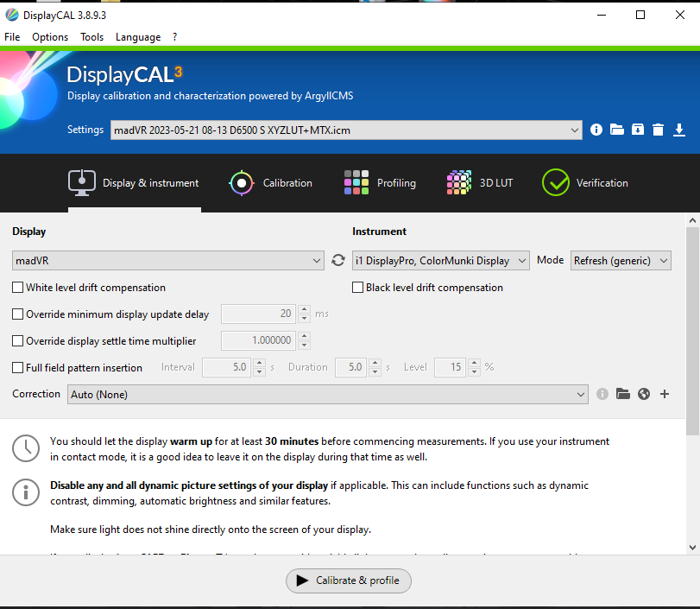Screen dimensions: 700x609
Task: Open the ? help menu
Action: coord(175,37)
